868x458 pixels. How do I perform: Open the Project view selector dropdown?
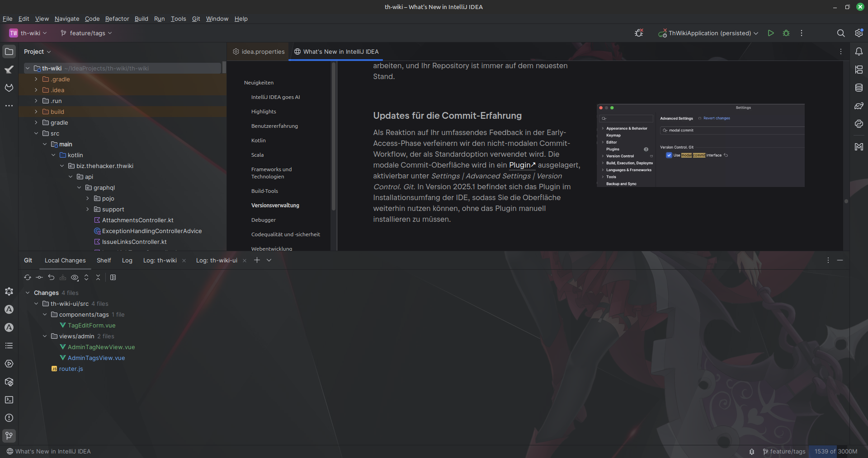pos(37,51)
